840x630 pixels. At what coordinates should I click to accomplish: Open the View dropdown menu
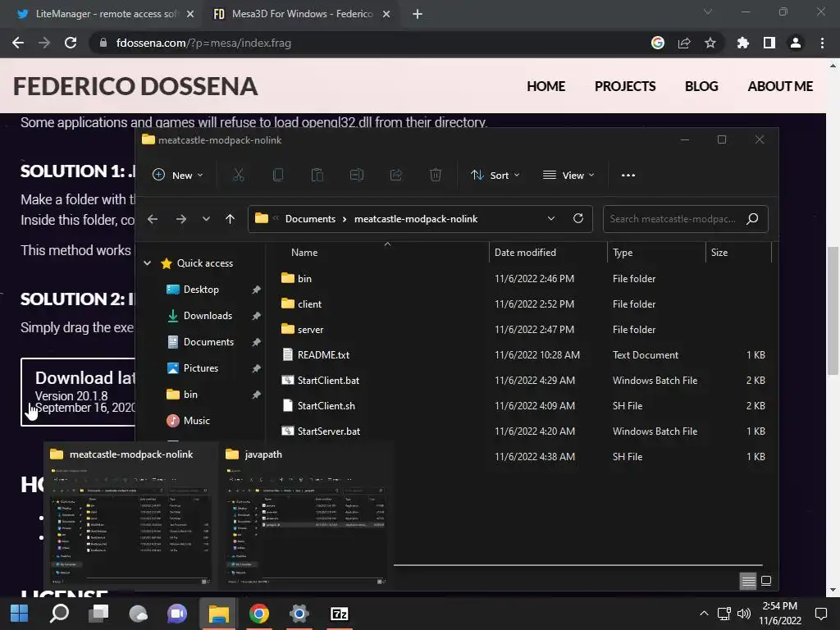[568, 176]
